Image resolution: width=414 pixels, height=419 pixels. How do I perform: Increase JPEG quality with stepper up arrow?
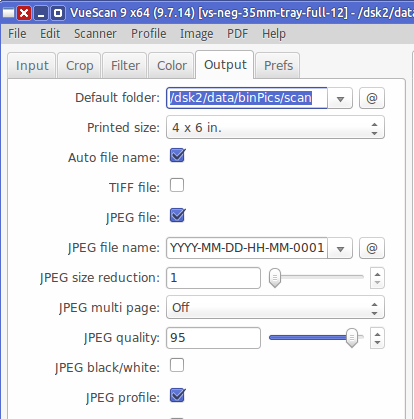377,334
